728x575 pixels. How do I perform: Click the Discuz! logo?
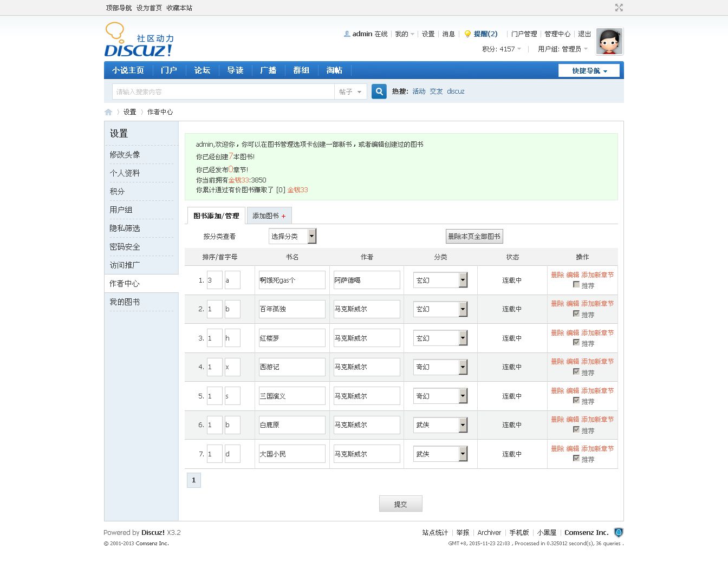click(139, 40)
